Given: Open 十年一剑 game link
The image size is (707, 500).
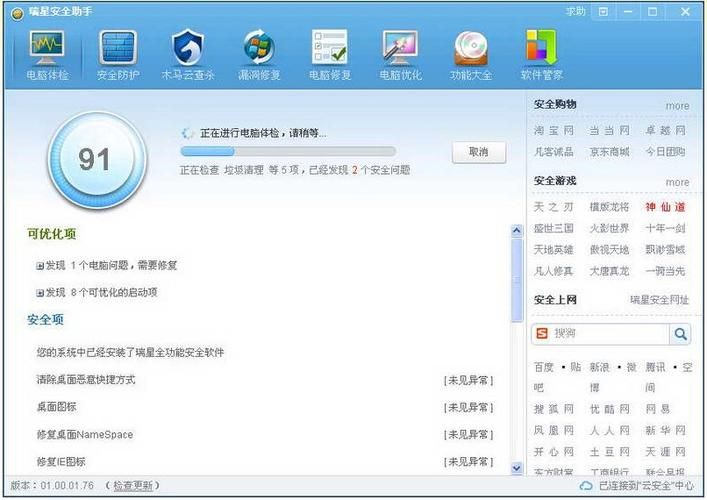Looking at the screenshot, I should pyautogui.click(x=665, y=229).
